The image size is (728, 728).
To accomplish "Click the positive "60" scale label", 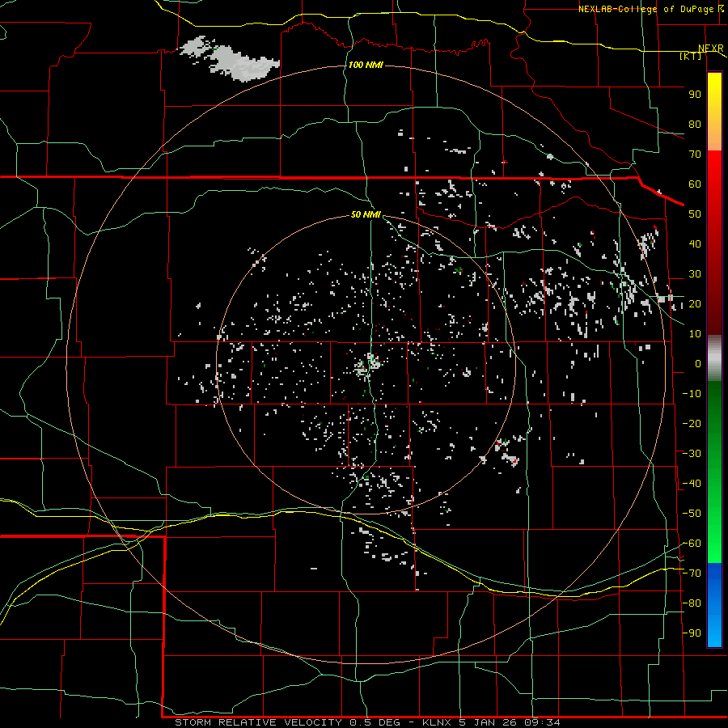I will click(x=695, y=184).
